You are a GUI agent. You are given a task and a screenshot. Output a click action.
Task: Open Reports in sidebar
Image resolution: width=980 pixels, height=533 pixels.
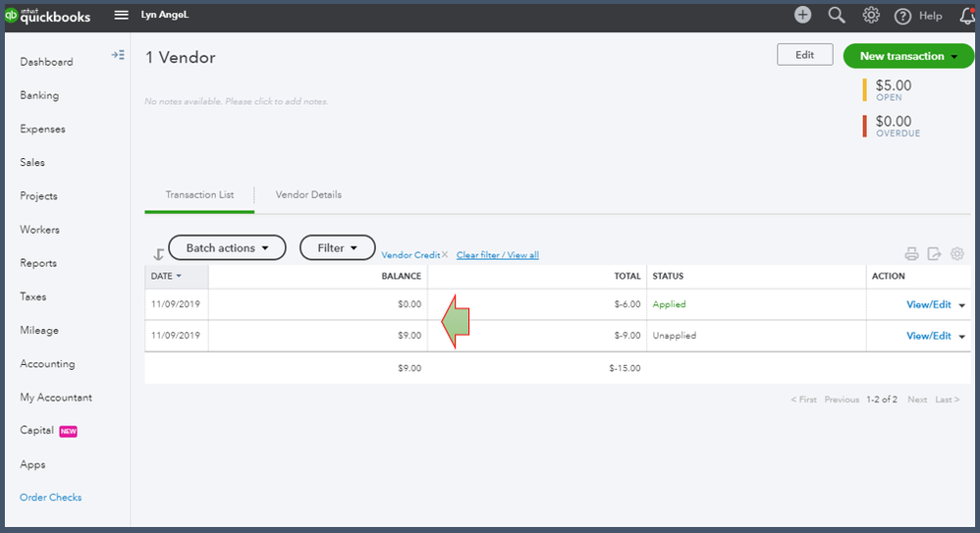38,264
